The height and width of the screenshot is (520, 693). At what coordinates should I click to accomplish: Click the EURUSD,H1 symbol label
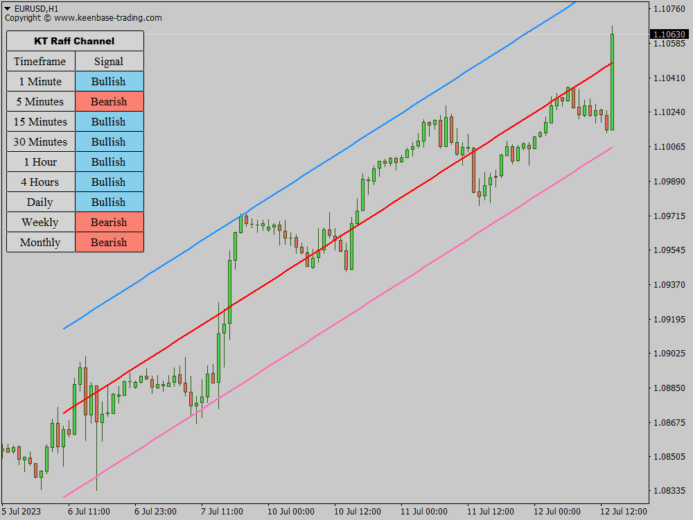point(36,8)
